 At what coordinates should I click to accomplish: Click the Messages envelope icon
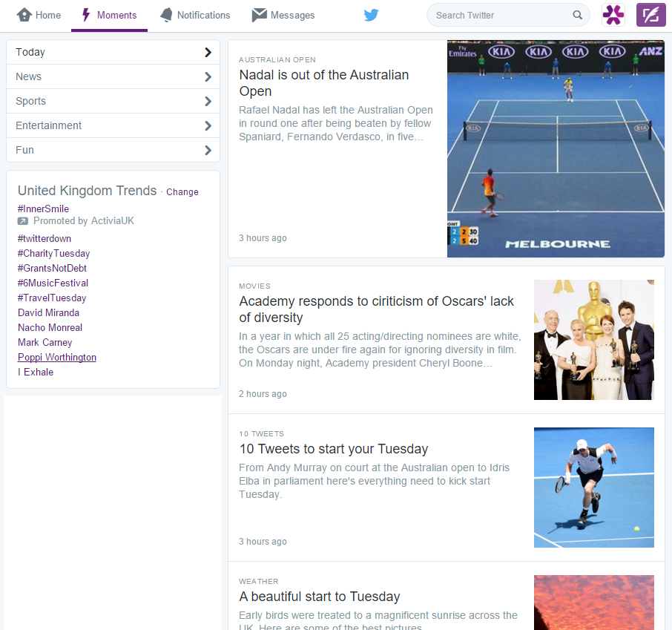(260, 15)
